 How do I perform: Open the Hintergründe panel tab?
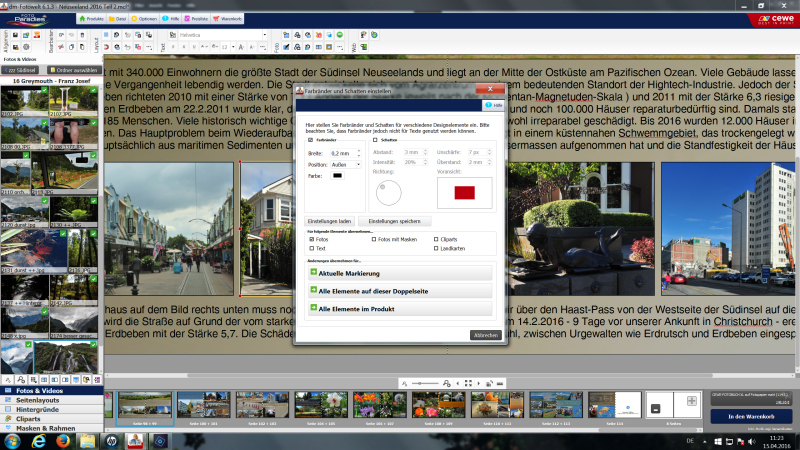pyautogui.click(x=35, y=410)
